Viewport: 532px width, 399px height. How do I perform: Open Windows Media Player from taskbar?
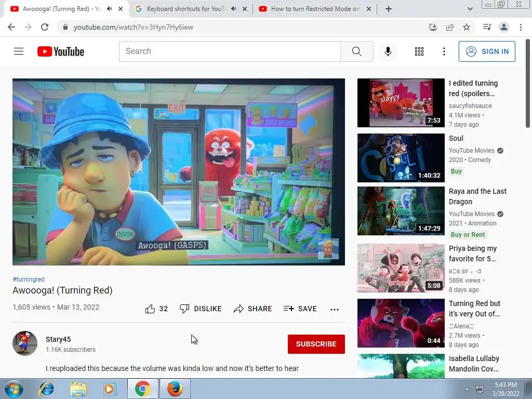coord(110,389)
